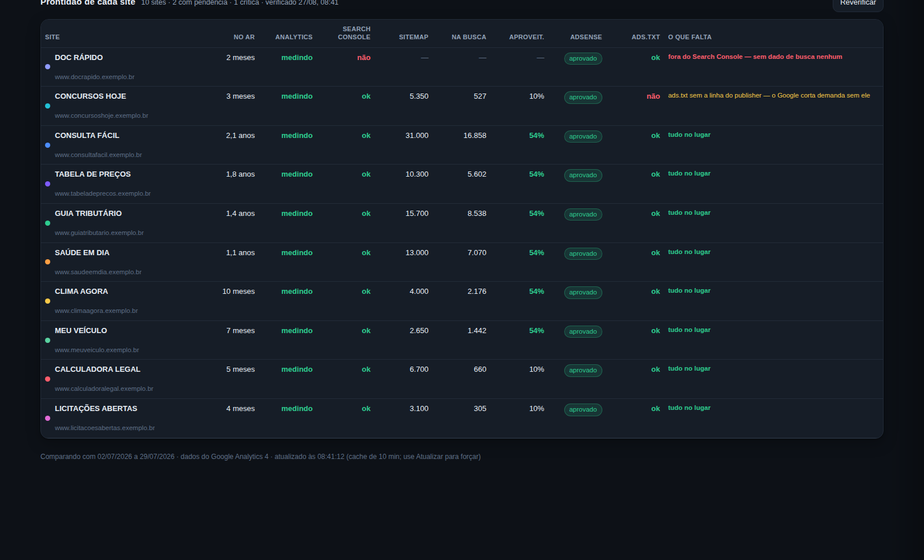Select the DOC RÁPIDO site name

pyautogui.click(x=79, y=58)
